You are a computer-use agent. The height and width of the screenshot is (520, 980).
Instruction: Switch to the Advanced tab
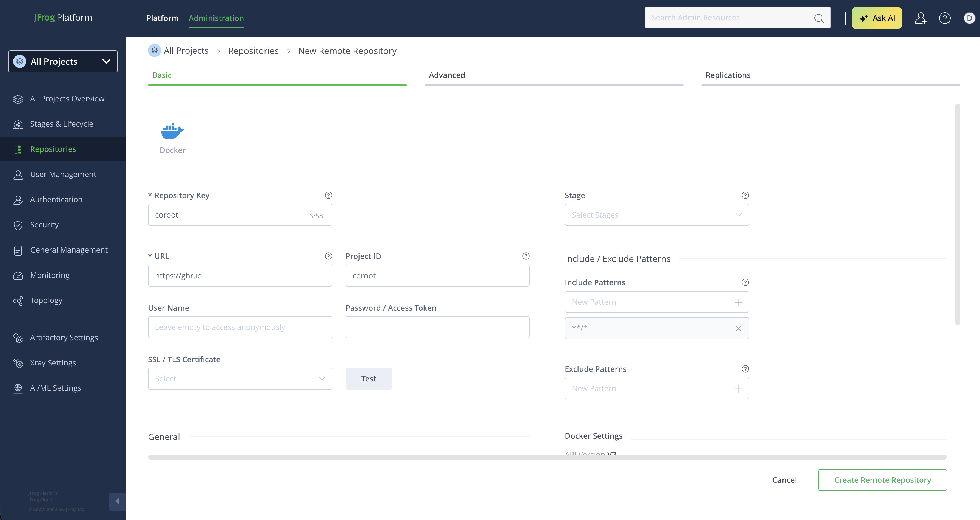tap(447, 75)
